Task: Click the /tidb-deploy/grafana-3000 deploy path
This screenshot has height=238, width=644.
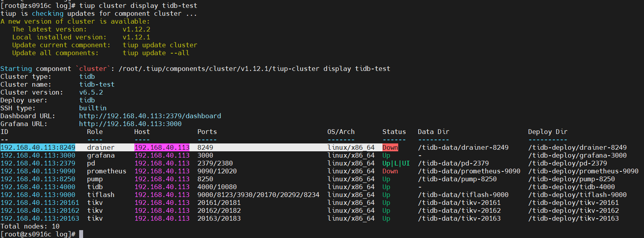Action: (577, 155)
